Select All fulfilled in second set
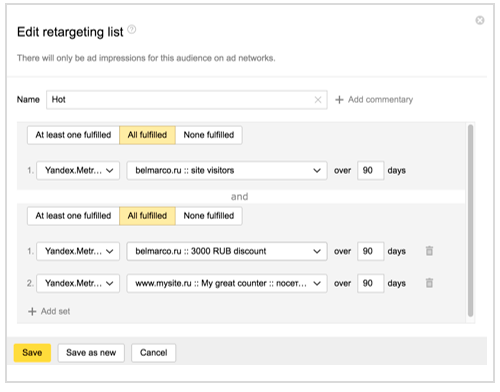 [147, 216]
